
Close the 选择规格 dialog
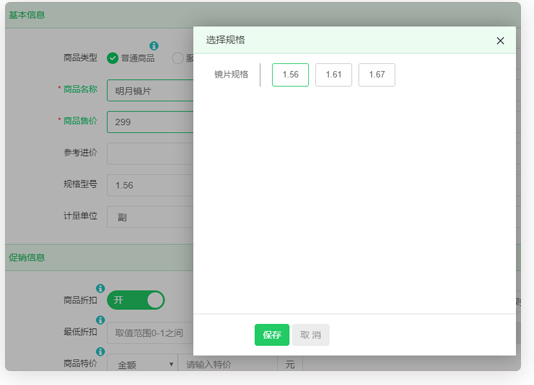[500, 41]
